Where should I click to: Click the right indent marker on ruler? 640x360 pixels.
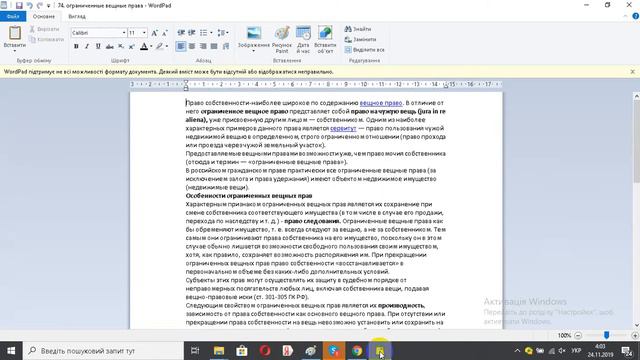click(445, 86)
